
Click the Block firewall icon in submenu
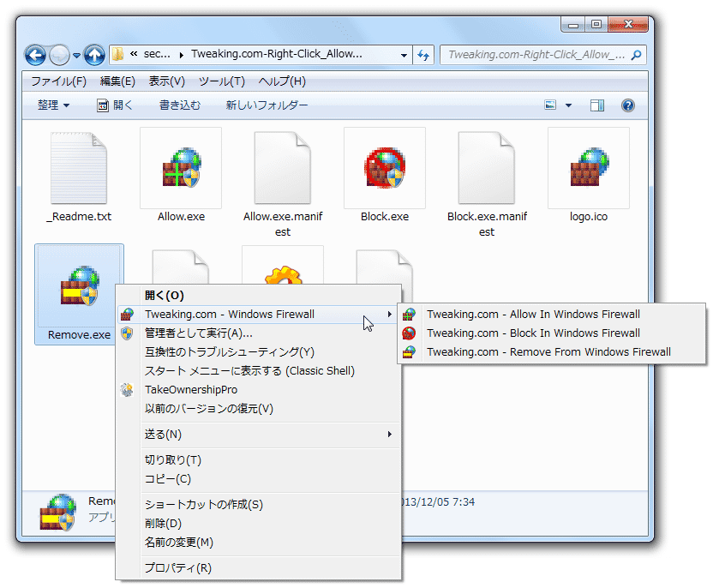(x=409, y=333)
